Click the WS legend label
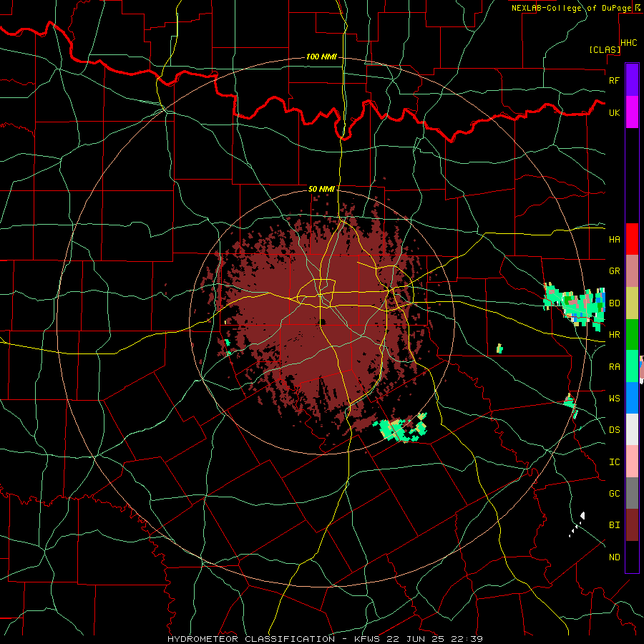The image size is (644, 644). 614,398
